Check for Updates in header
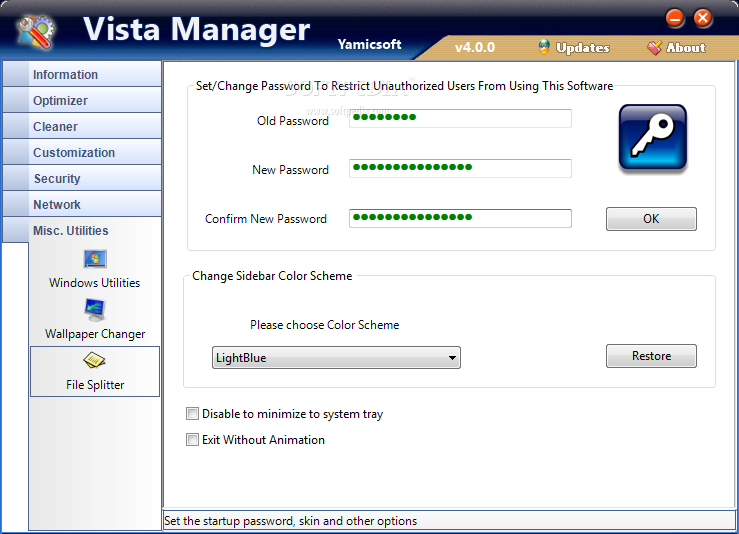Screen dimensions: 739x534 tap(574, 47)
